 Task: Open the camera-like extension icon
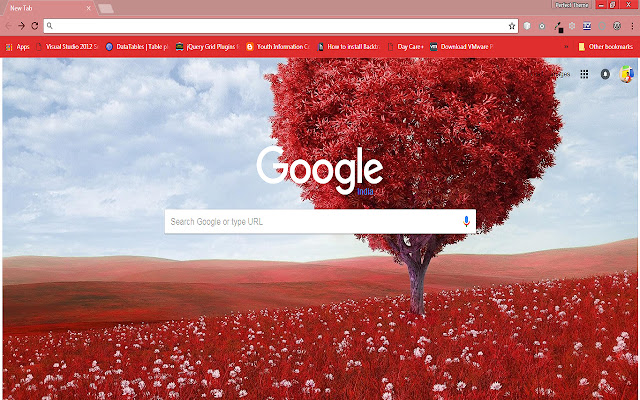pyautogui.click(x=542, y=26)
